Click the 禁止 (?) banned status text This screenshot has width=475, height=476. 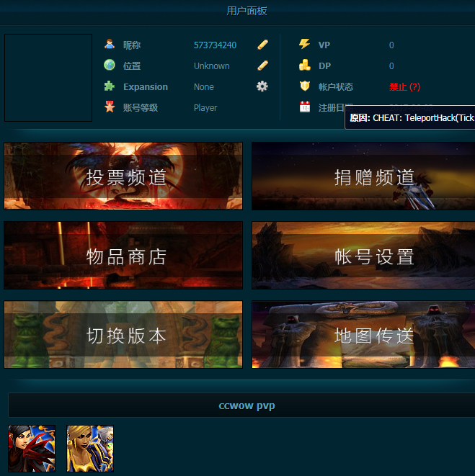[x=404, y=87]
